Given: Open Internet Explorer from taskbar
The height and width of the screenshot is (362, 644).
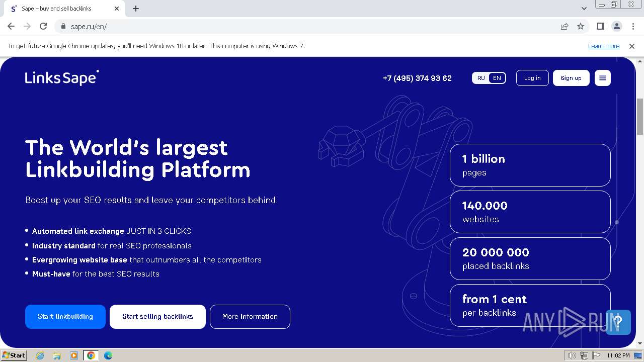Looking at the screenshot, I should pos(40,355).
